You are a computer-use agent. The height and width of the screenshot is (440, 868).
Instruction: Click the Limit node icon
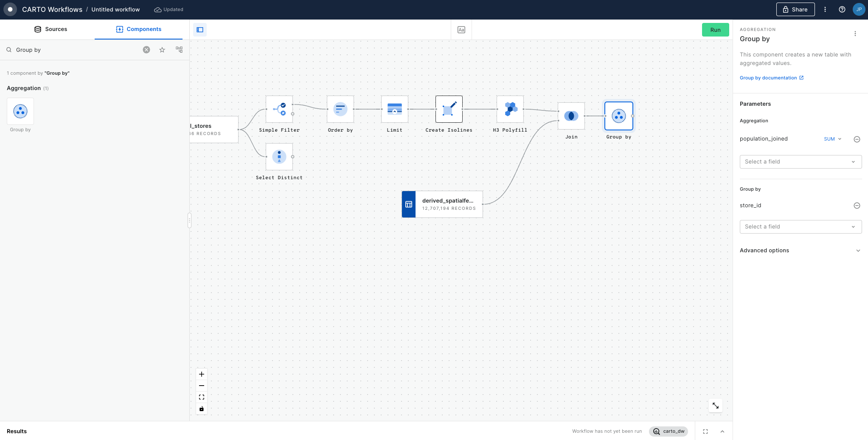394,109
